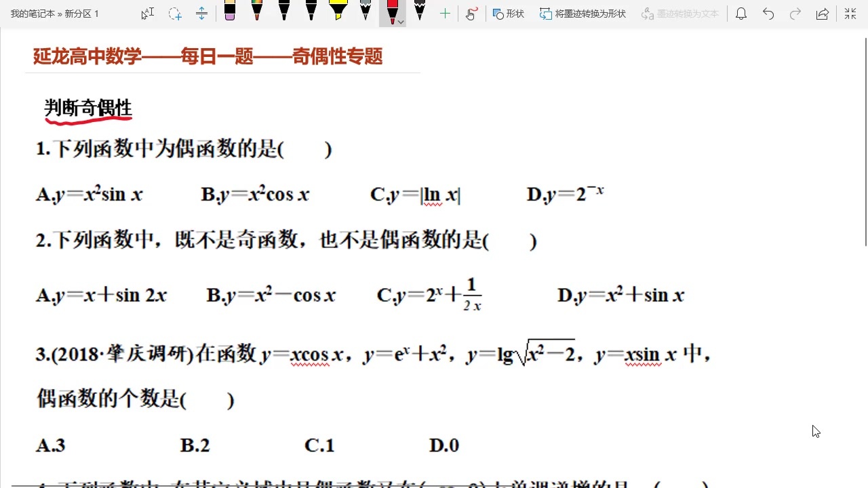Click answer option A.3

[x=50, y=445]
